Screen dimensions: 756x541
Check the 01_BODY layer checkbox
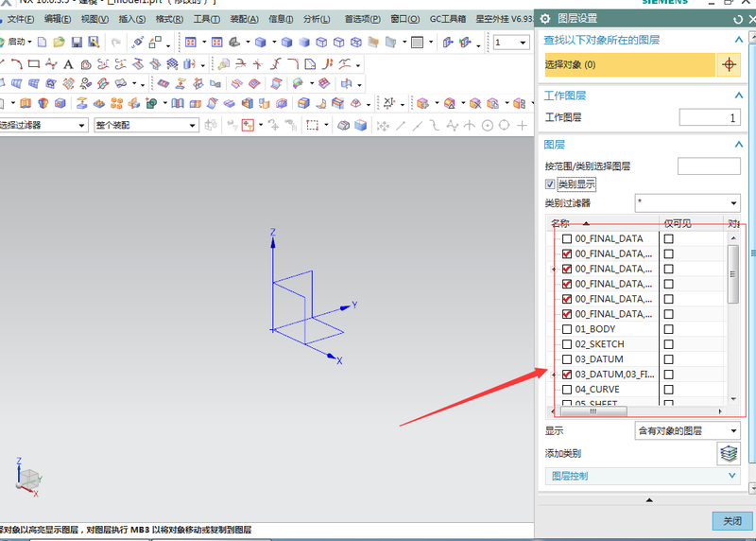pyautogui.click(x=567, y=329)
